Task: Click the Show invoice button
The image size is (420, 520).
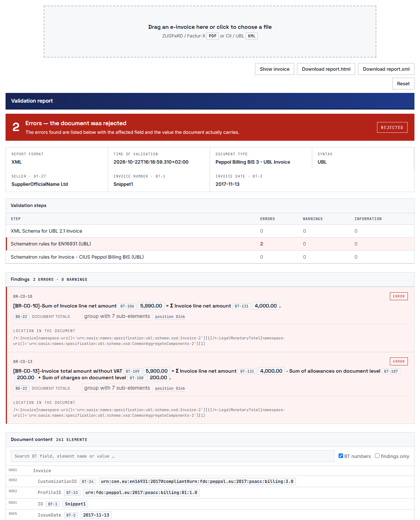Action: [x=274, y=69]
